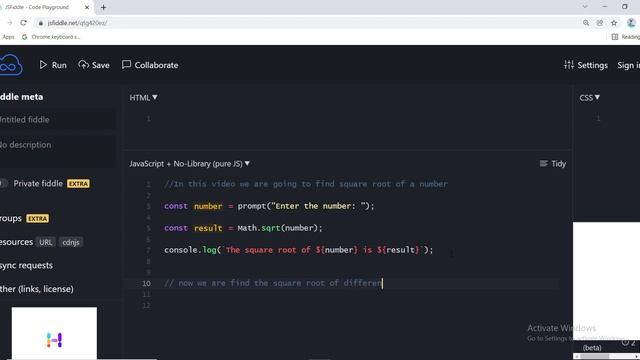Screen dimensions: 640x360
Task: Open the Chrome keyboard shortcuts bookmark
Action: click(51, 37)
